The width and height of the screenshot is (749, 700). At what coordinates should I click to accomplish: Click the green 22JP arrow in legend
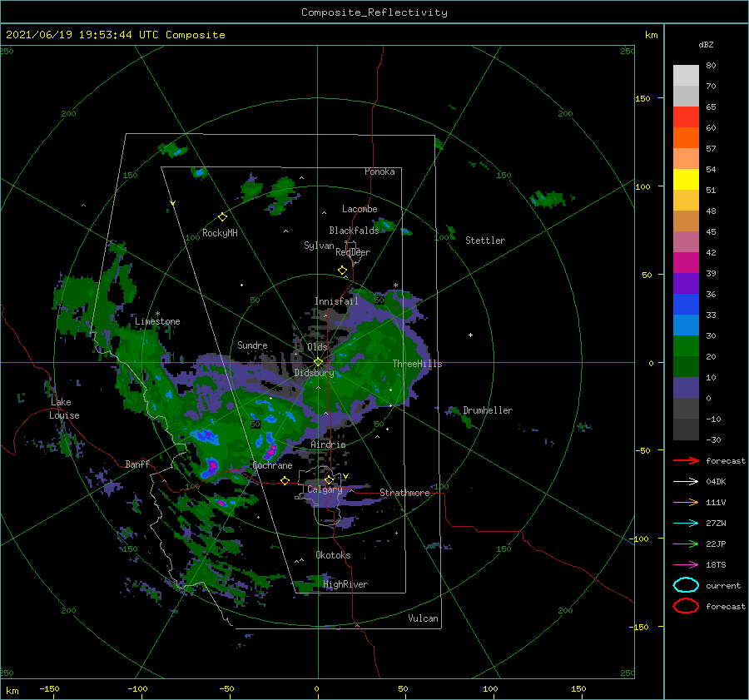point(686,544)
